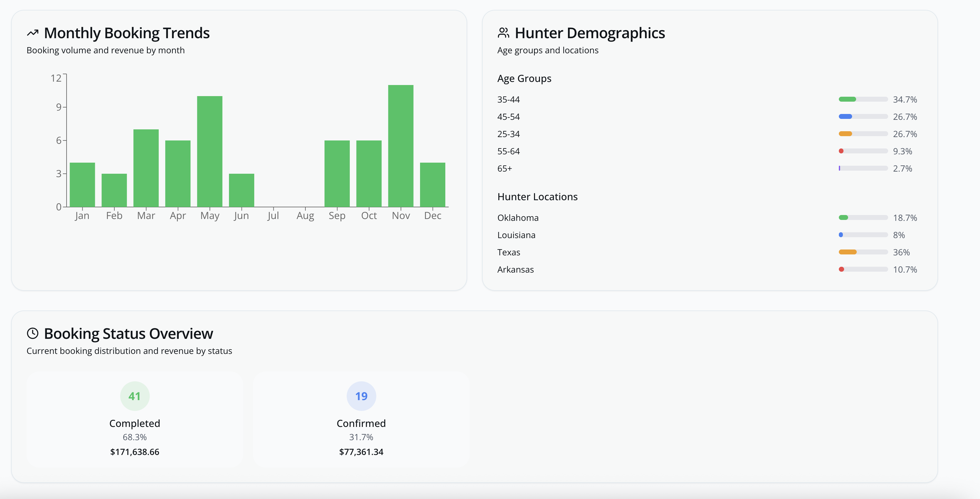Click the December bar in the chart
The width and height of the screenshot is (980, 499).
pyautogui.click(x=433, y=185)
